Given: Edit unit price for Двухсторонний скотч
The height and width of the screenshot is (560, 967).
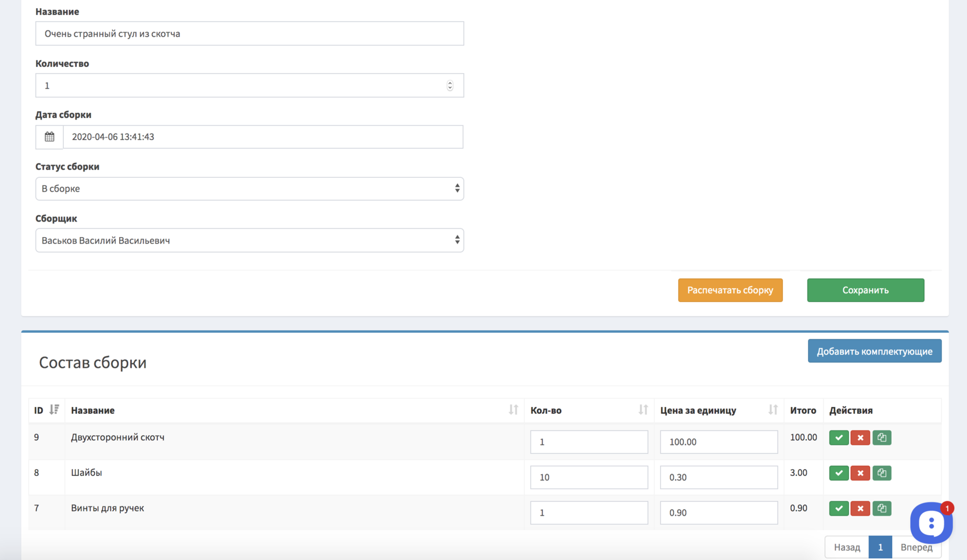Looking at the screenshot, I should 719,442.
